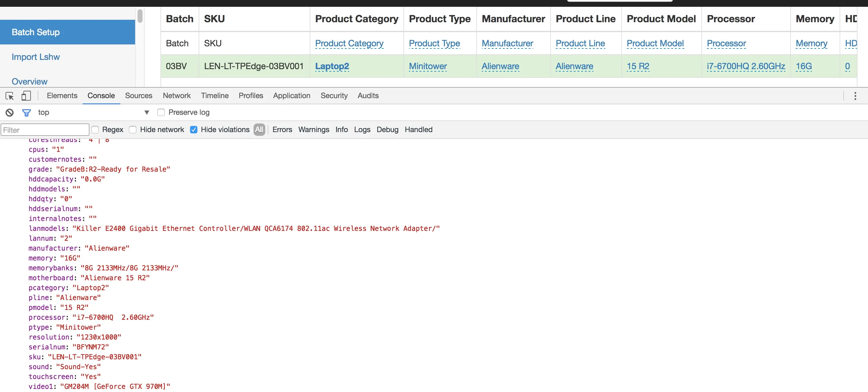
Task: Enable the Regex checkbox
Action: [x=95, y=130]
